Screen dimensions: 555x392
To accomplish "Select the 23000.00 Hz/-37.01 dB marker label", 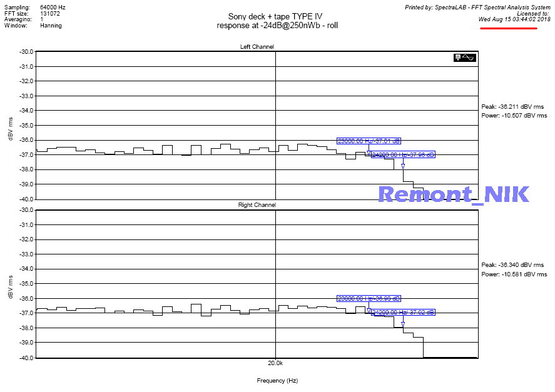I will [x=369, y=141].
